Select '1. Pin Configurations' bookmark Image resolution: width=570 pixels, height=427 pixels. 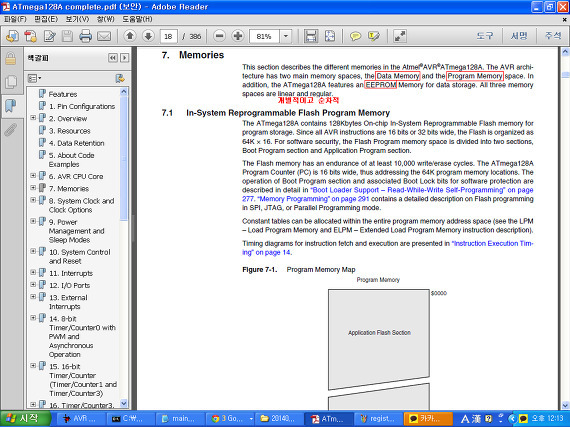point(82,106)
